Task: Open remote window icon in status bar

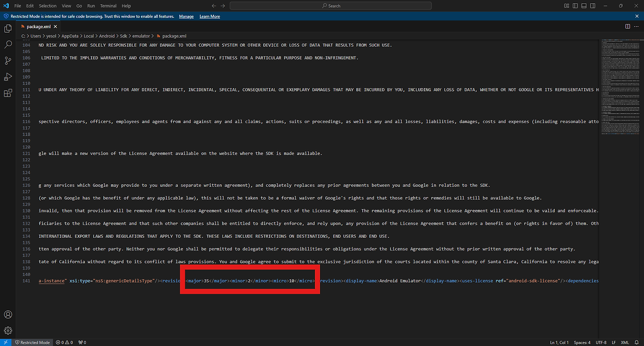Action: click(6, 342)
